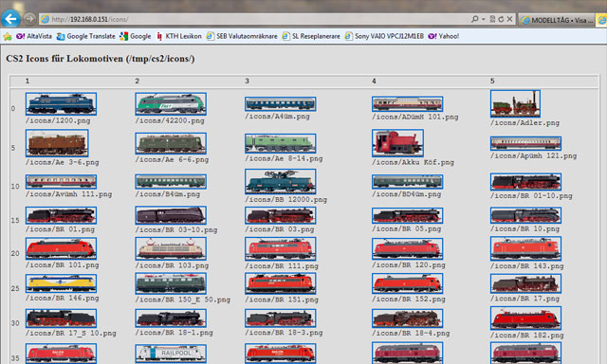Image resolution: width=607 pixels, height=364 pixels.
Task: Click the browser back arrow button
Action: pyautogui.click(x=10, y=19)
